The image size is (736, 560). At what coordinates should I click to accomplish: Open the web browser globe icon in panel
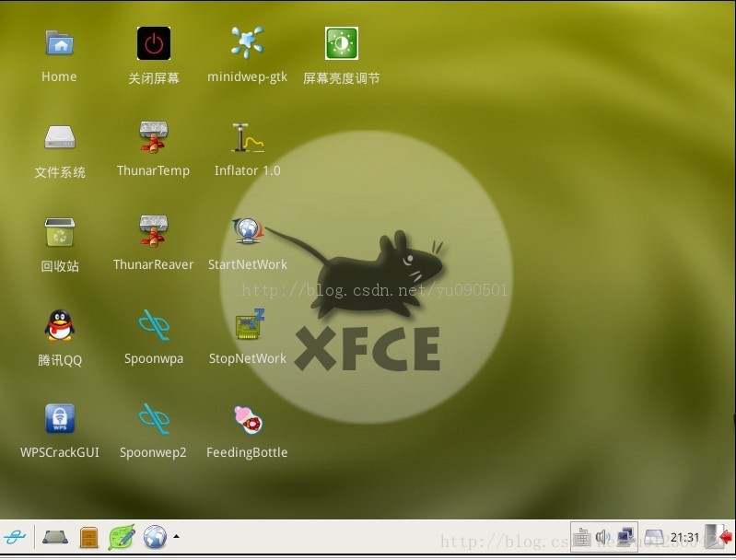click(155, 537)
